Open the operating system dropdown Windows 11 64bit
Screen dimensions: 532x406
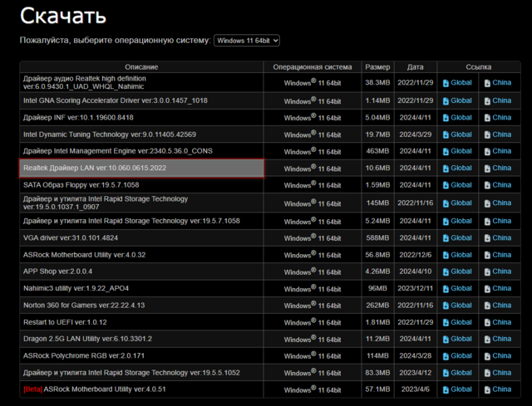tap(247, 40)
